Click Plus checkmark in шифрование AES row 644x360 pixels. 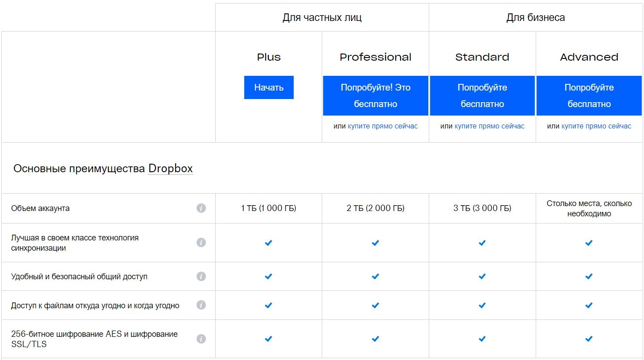268,339
